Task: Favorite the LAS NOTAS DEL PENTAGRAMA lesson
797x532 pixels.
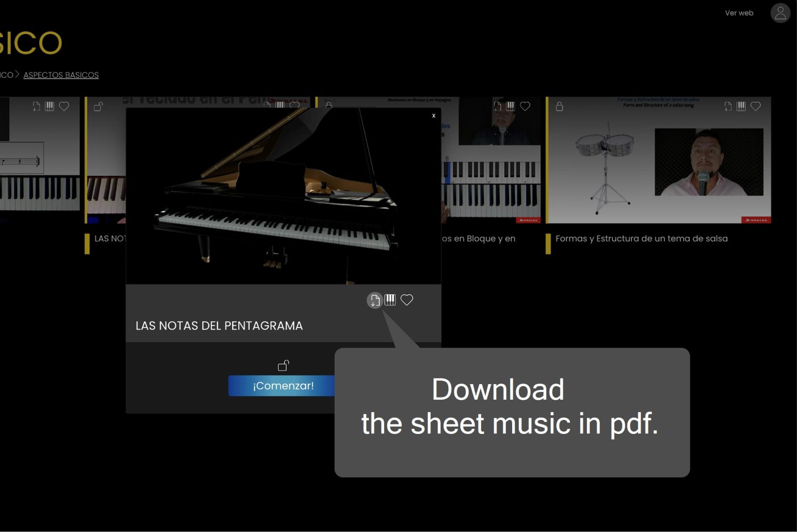Action: pyautogui.click(x=407, y=299)
